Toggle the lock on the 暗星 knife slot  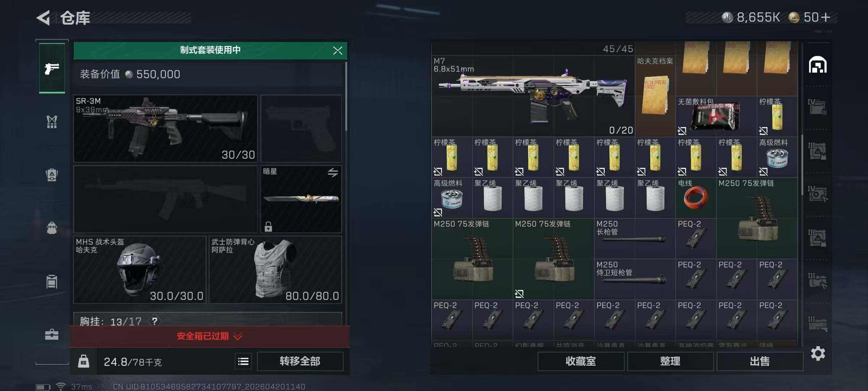pos(268,227)
